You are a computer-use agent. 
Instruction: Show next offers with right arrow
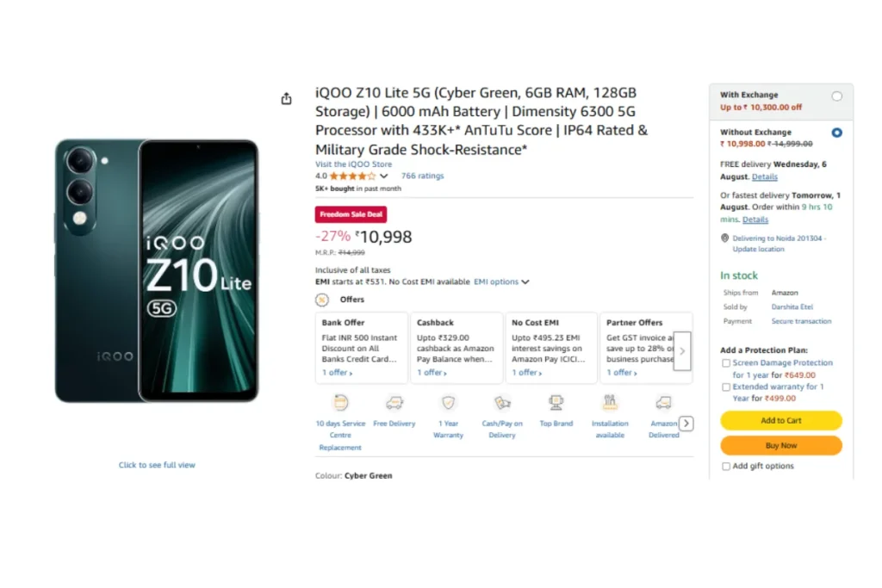point(682,350)
